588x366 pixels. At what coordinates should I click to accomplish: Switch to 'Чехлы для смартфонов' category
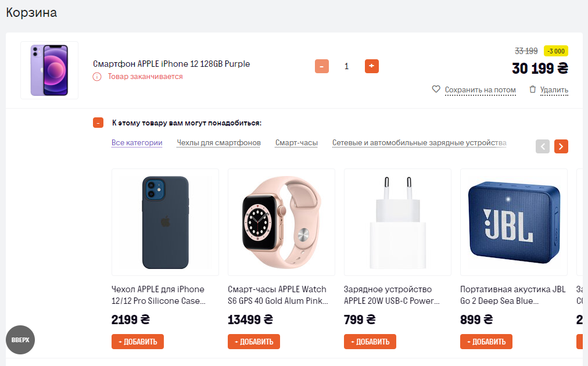pos(218,143)
